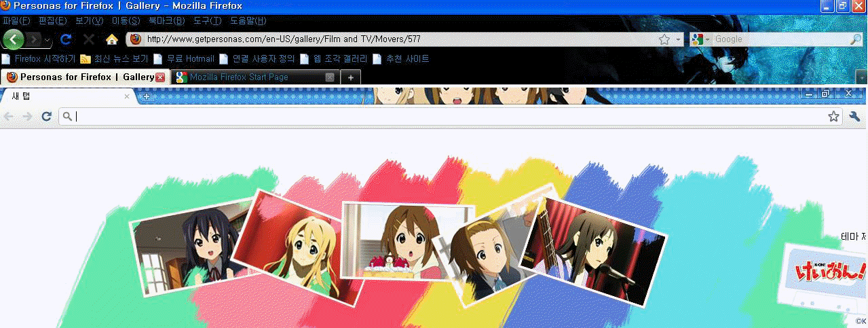This screenshot has height=328, width=868.
Task: Open Google search engine selector dropdown
Action: coord(706,39)
